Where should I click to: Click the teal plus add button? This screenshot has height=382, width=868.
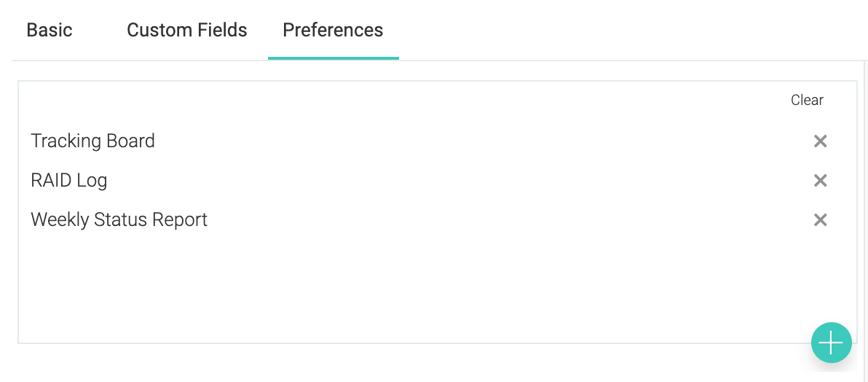(x=831, y=343)
